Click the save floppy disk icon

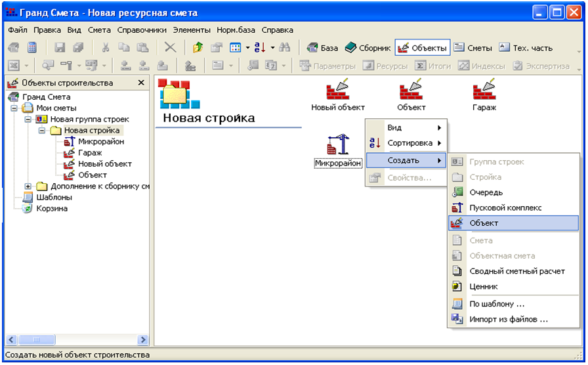point(60,47)
